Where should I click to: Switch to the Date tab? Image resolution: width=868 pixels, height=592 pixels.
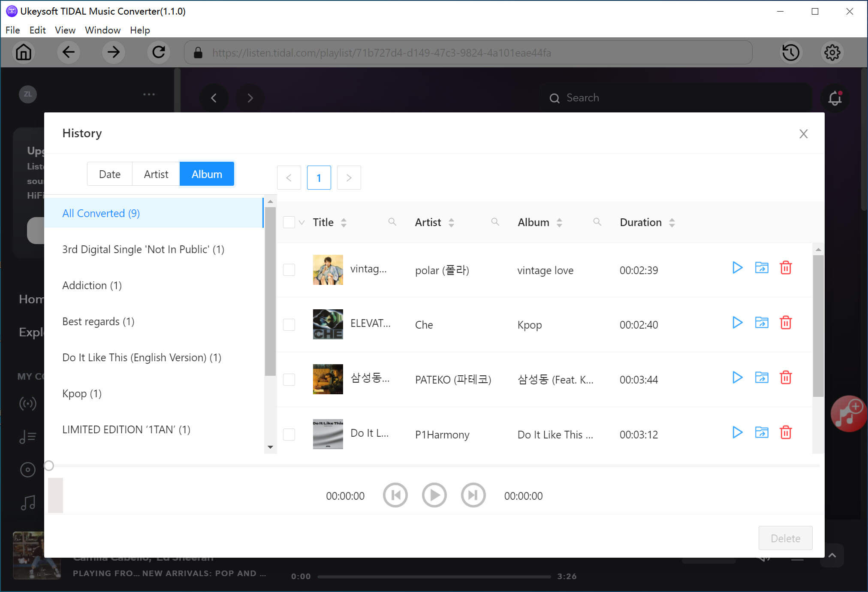coord(110,174)
